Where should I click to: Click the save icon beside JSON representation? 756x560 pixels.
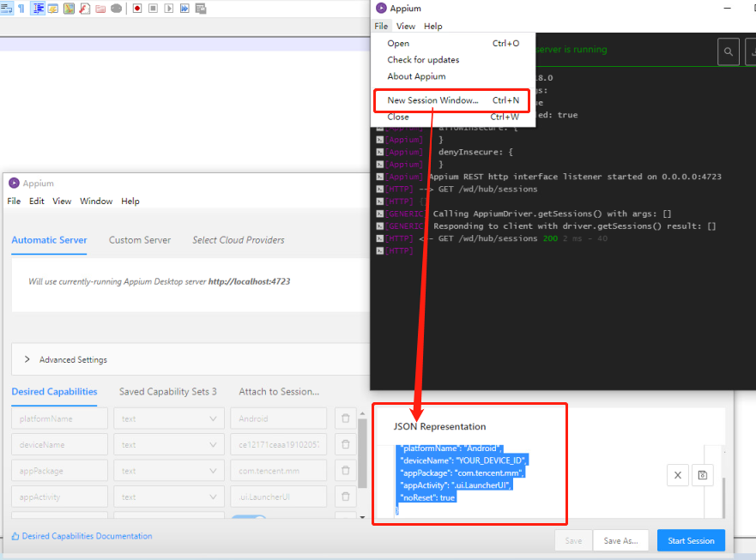point(703,475)
